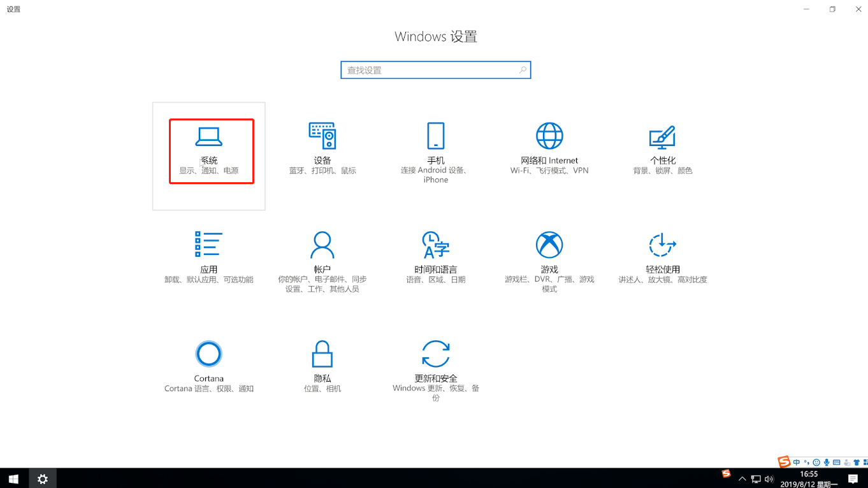
Task: Expand the hidden tray icons chevron
Action: (x=742, y=479)
